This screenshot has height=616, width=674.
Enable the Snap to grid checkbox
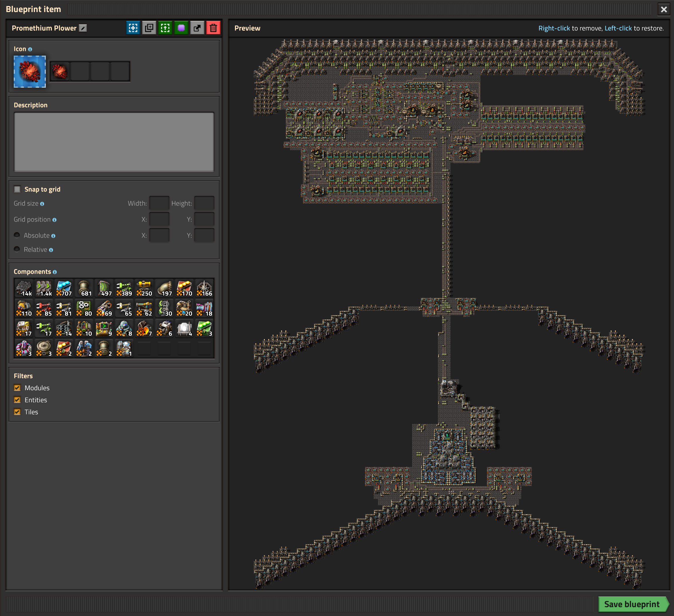pyautogui.click(x=17, y=189)
